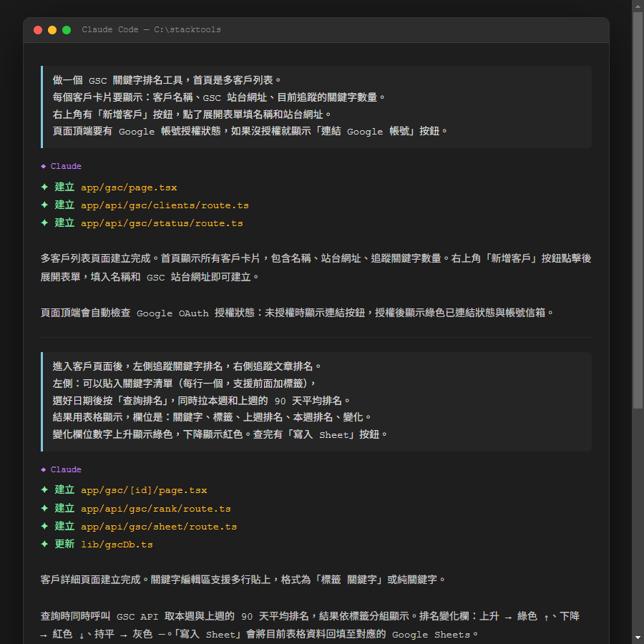Viewport: 644px width, 644px height.
Task: Click prompt line starting '選好日期後按「查詢排名」'
Action: tap(202, 401)
